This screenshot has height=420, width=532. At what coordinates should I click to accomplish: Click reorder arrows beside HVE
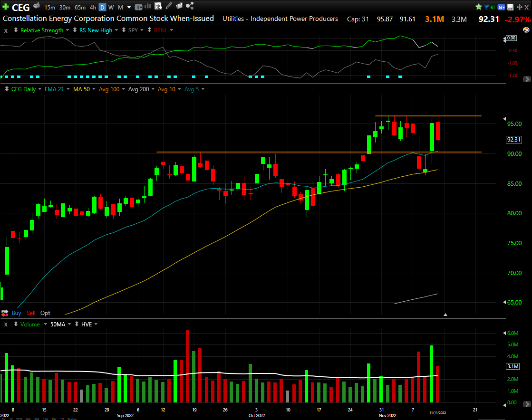click(77, 324)
